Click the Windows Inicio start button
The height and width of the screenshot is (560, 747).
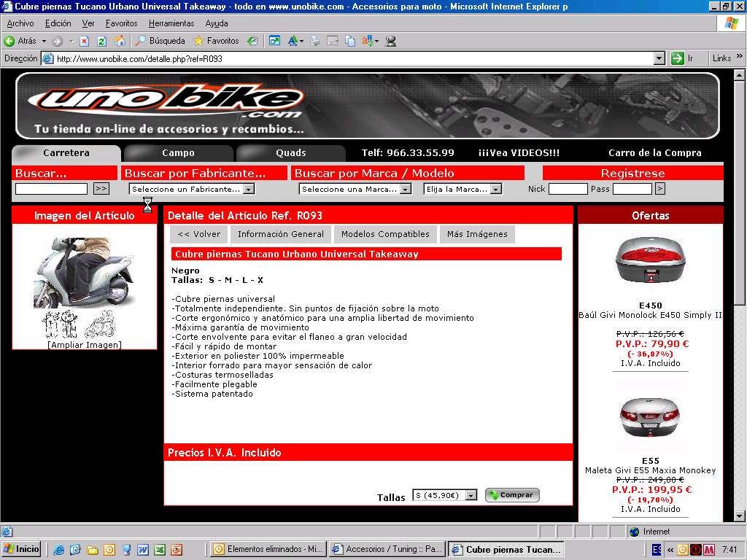21,549
